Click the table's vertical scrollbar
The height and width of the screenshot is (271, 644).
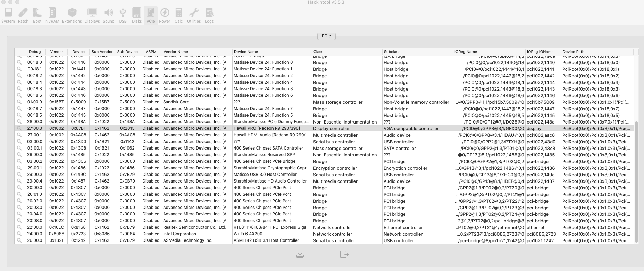point(636,182)
